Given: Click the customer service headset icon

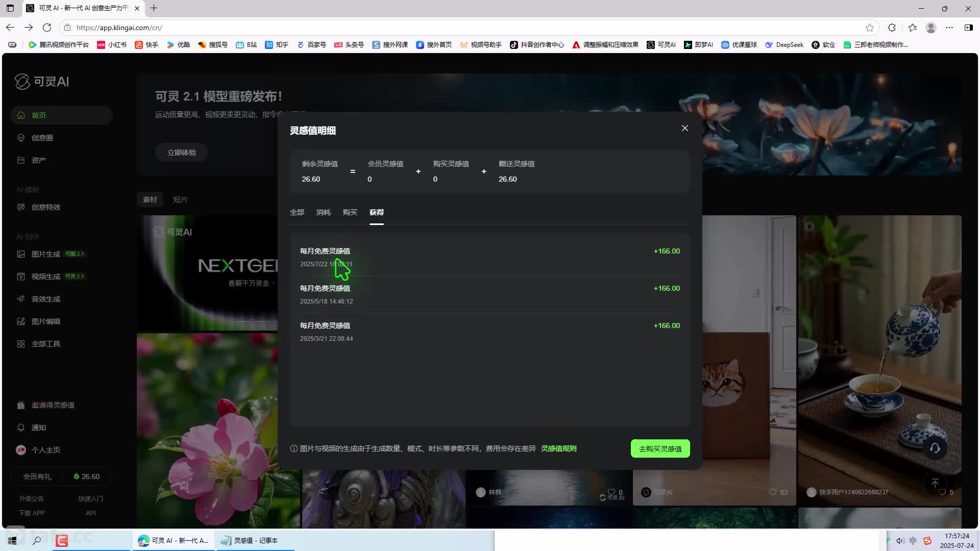Looking at the screenshot, I should (x=935, y=448).
